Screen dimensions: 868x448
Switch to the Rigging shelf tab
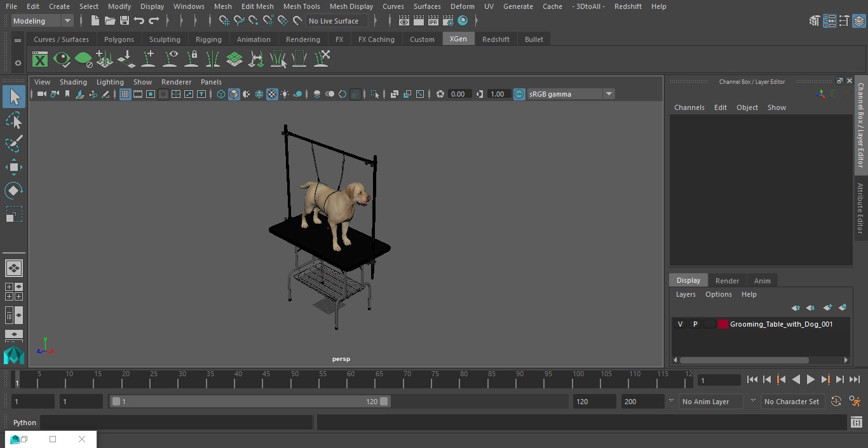208,39
